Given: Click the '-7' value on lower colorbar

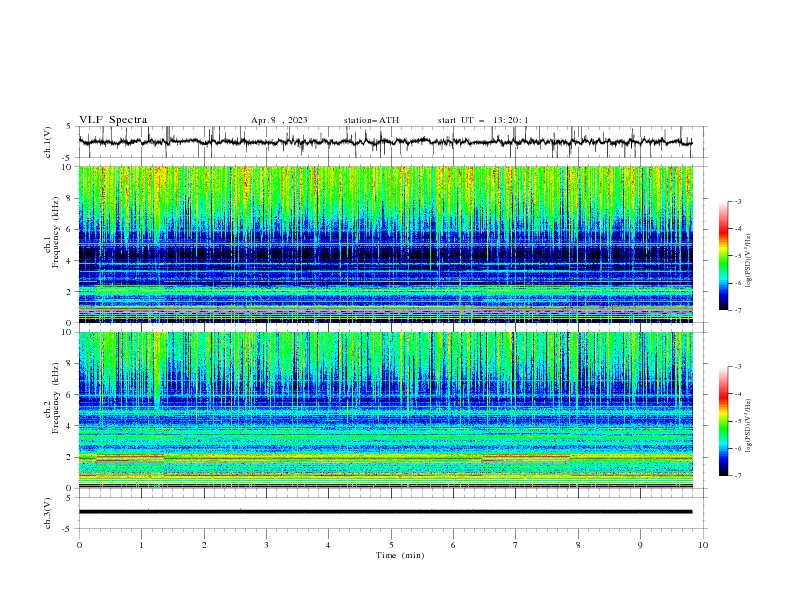Looking at the screenshot, I should (737, 476).
